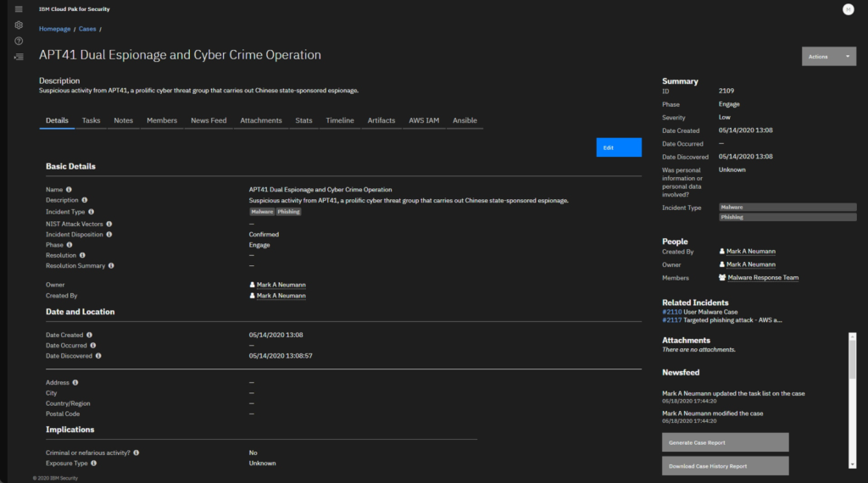Click Phishing incident type in Summary
Viewport: 868px width, 483px height.
pos(787,218)
